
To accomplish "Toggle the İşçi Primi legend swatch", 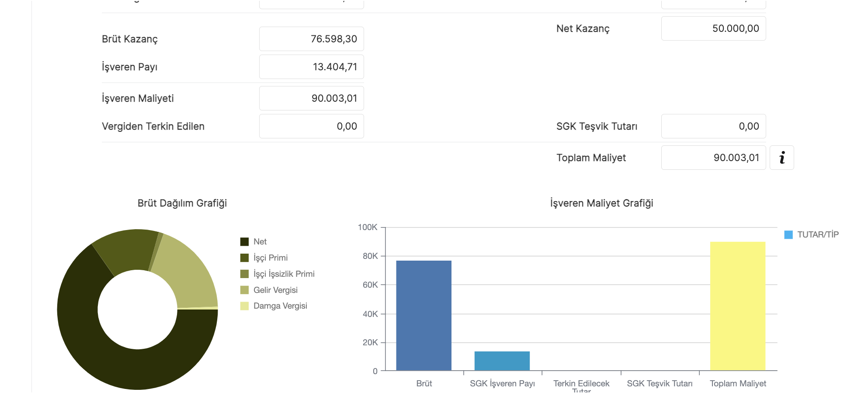I will [244, 258].
